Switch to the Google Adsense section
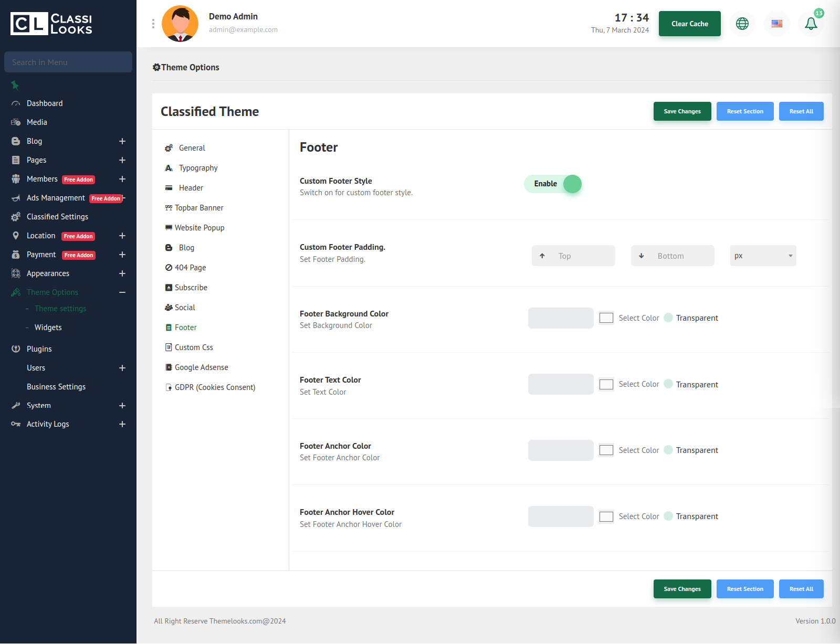The height and width of the screenshot is (644, 840). (201, 367)
